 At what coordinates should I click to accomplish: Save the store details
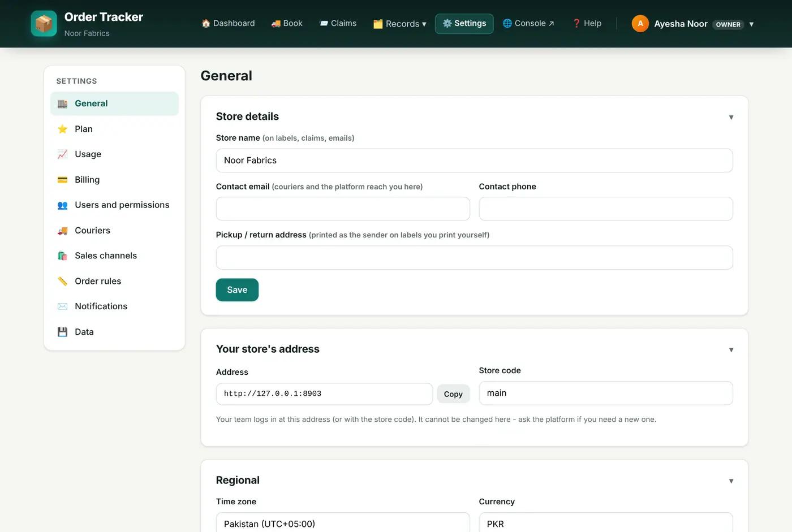click(x=237, y=290)
